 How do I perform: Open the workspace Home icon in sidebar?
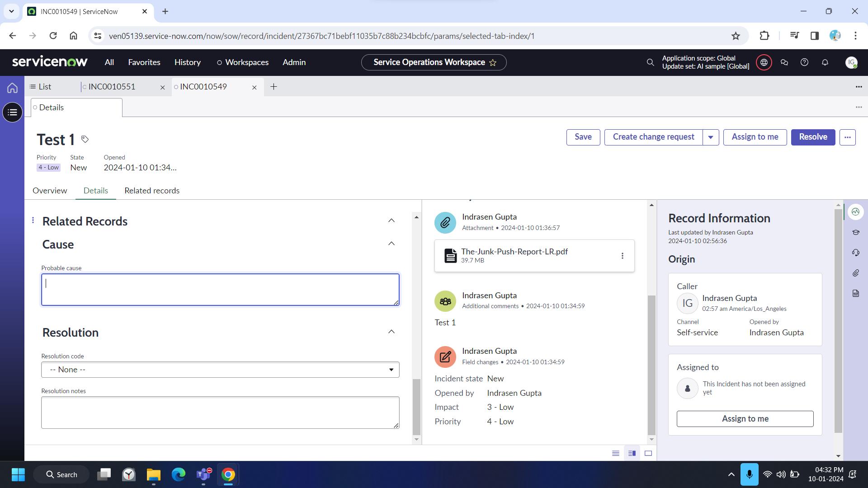12,88
